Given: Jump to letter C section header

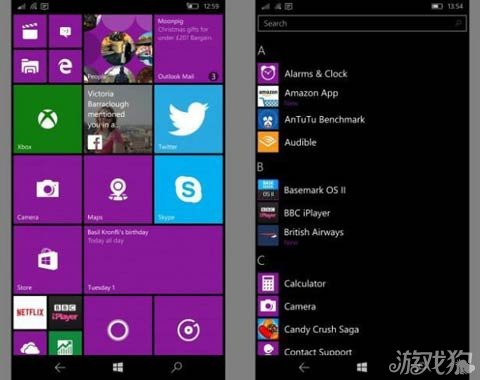Looking at the screenshot, I should 261,260.
